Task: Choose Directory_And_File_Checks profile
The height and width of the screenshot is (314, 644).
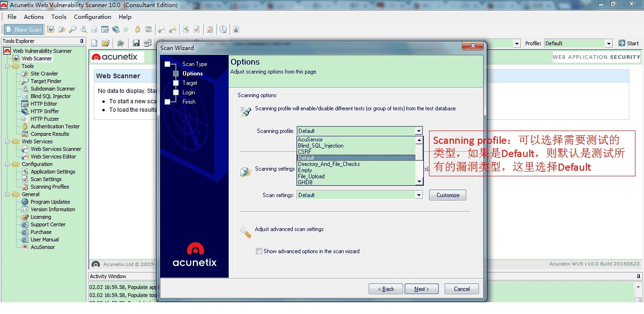Action: pyautogui.click(x=356, y=164)
